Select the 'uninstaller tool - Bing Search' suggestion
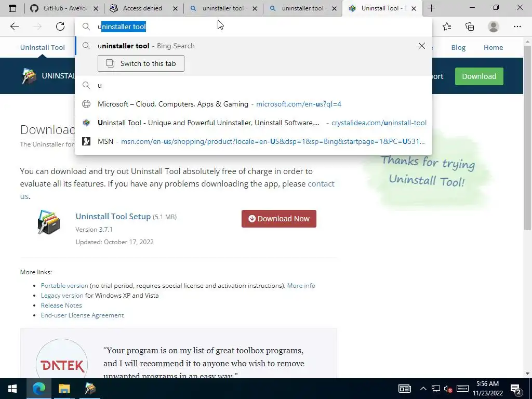This screenshot has height=399, width=532. pyautogui.click(x=253, y=46)
